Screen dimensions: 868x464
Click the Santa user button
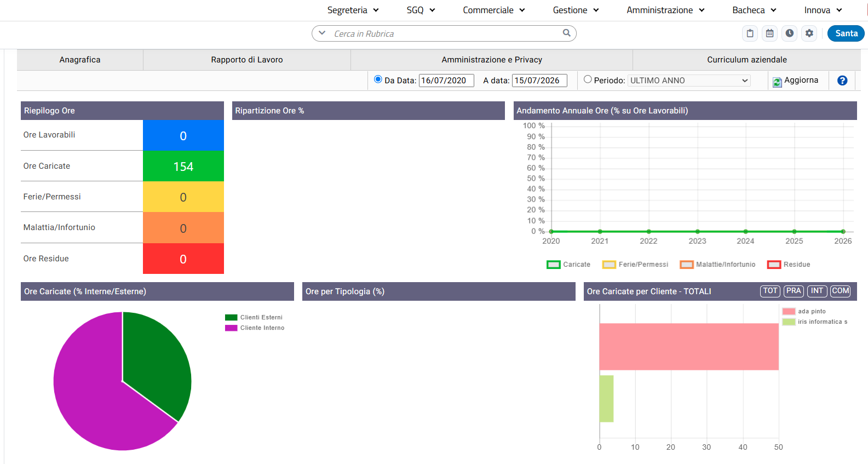click(x=846, y=33)
